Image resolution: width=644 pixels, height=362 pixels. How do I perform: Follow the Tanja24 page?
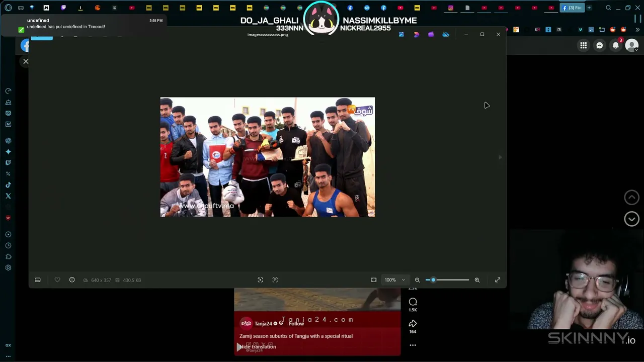coord(296,323)
